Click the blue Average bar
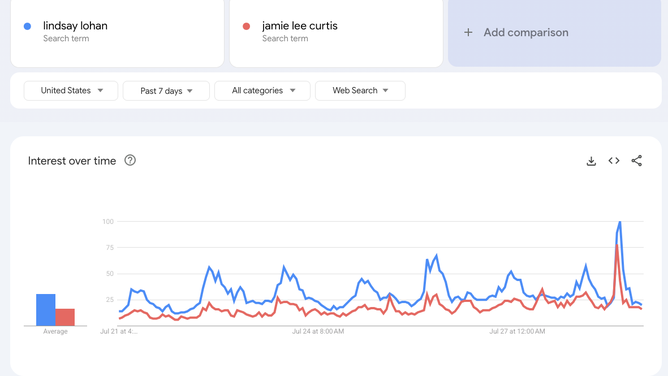 46,310
